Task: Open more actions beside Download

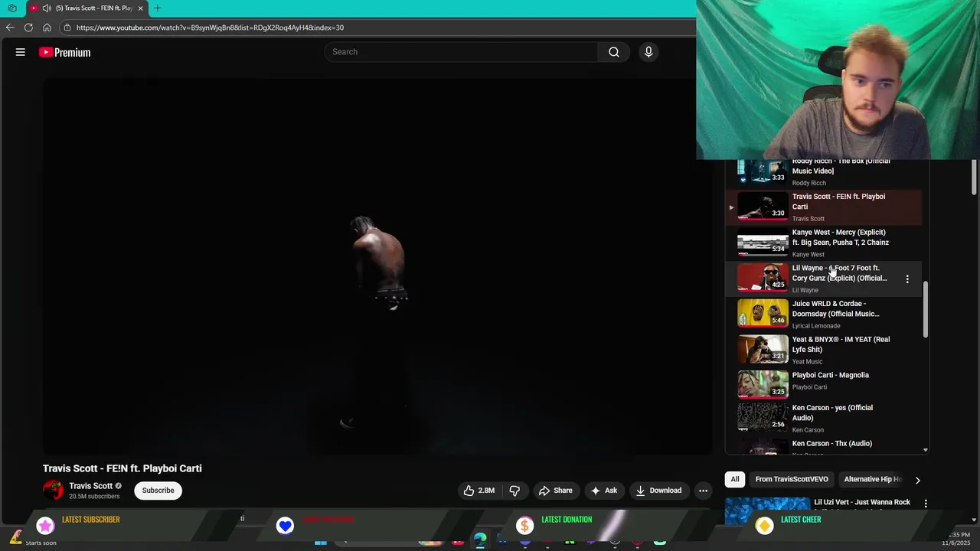Action: click(x=703, y=491)
